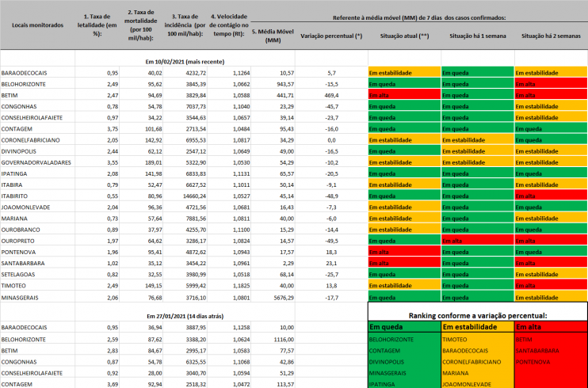Click DIVINOPOLIS 'Em estabilidade' one-week-ago cell
The image size is (588, 388).
478,151
